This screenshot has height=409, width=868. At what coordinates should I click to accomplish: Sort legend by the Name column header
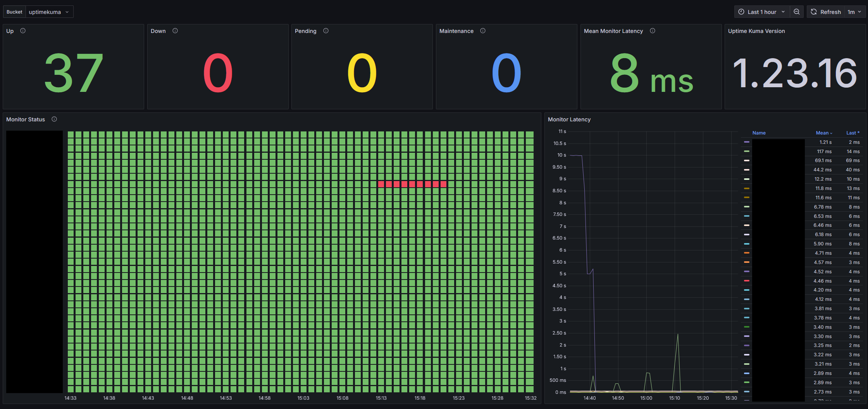pyautogui.click(x=759, y=133)
